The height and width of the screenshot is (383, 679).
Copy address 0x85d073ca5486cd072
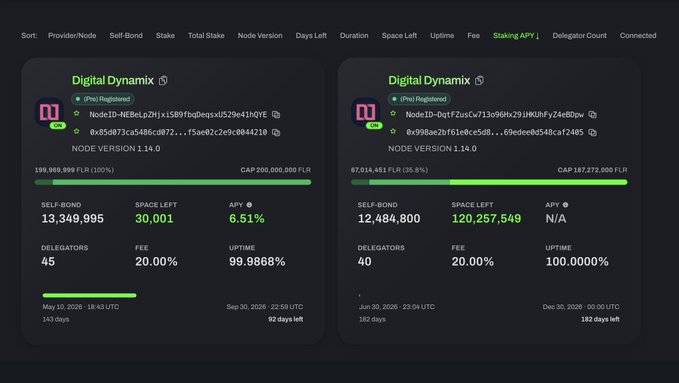pyautogui.click(x=276, y=133)
